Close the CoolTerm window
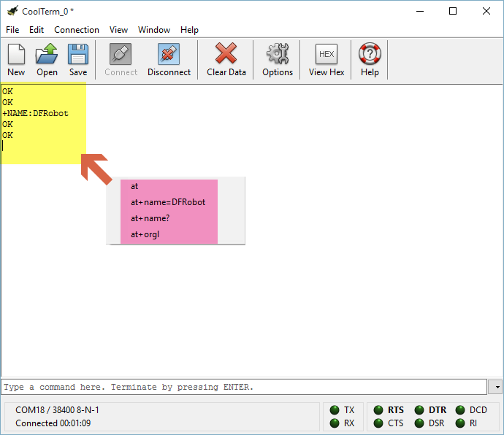The width and height of the screenshot is (504, 435). click(486, 11)
